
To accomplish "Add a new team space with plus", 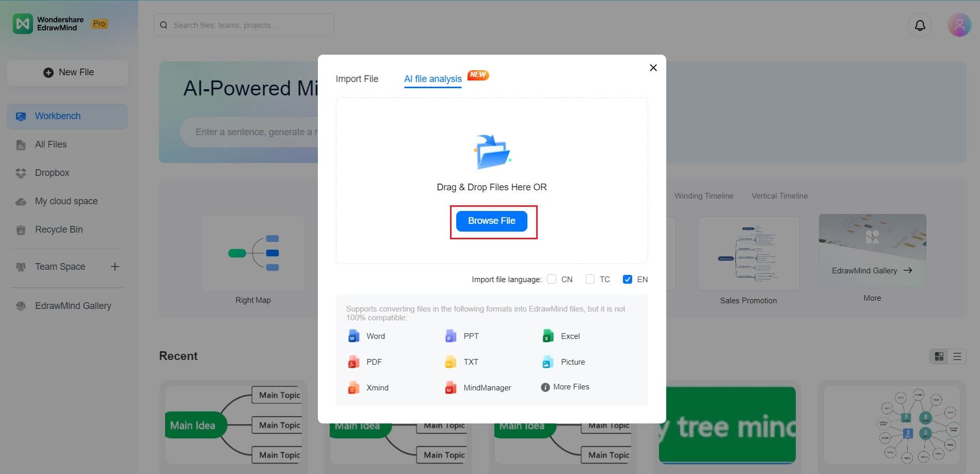I will (115, 267).
